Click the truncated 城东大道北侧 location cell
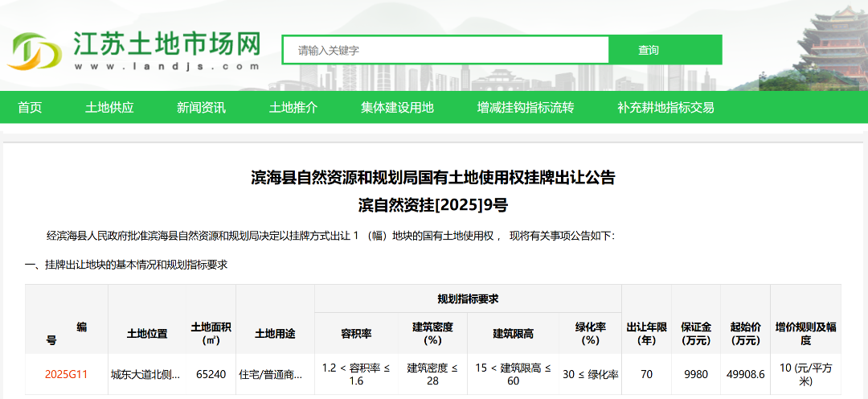 pyautogui.click(x=145, y=375)
